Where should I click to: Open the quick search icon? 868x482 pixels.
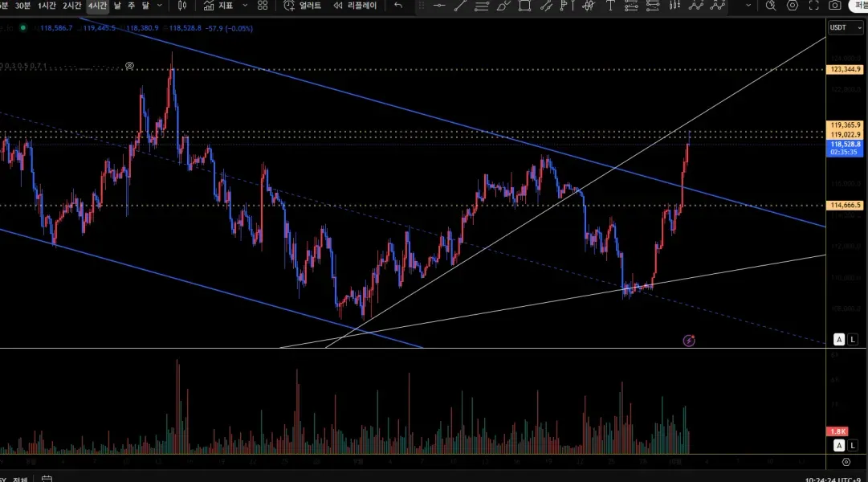coord(771,6)
